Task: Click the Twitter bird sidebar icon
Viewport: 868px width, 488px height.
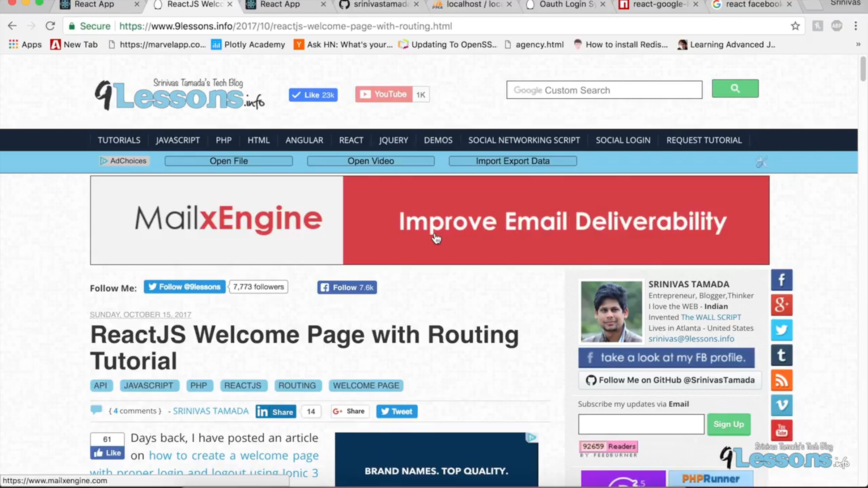Action: (781, 330)
